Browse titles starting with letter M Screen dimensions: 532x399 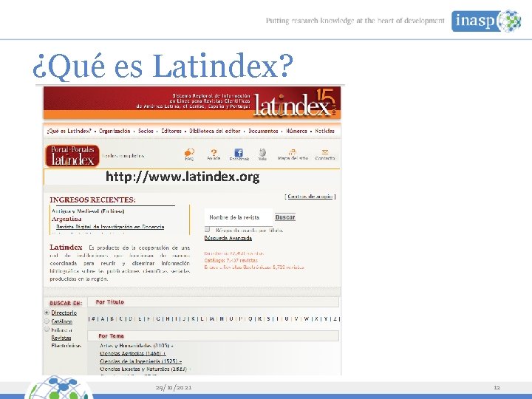(x=212, y=319)
